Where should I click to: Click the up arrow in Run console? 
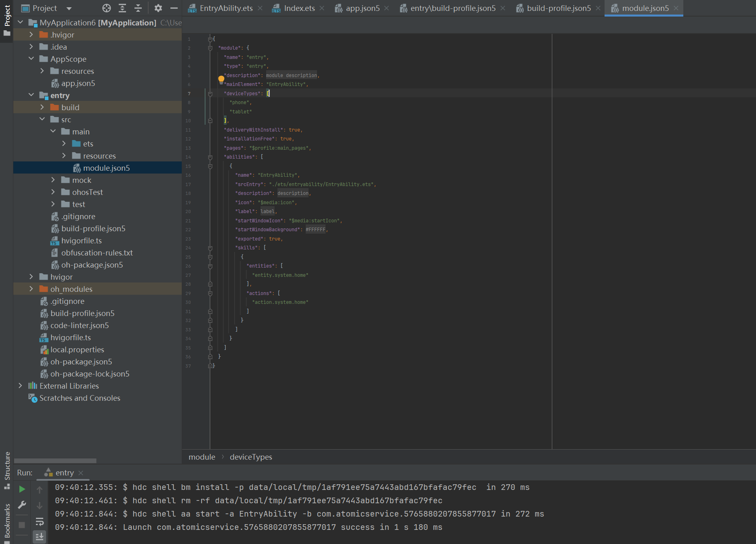point(40,490)
